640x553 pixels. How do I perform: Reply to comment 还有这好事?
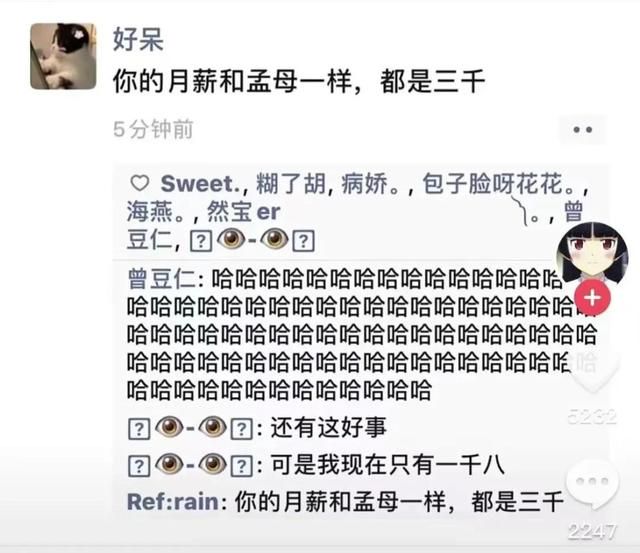329,428
